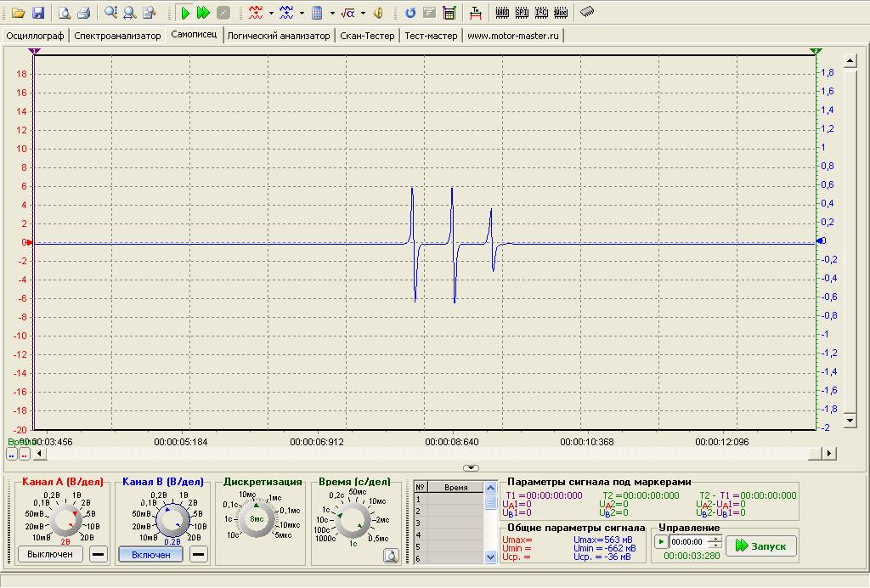This screenshot has width=870, height=588.
Task: Open the dropdown arrow beside the red waveform icon
Action: [x=271, y=13]
